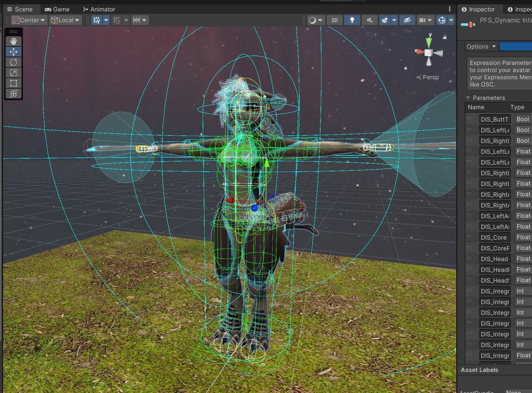Open the draw mode shading dropdown
This screenshot has width=532, height=393.
tap(315, 20)
